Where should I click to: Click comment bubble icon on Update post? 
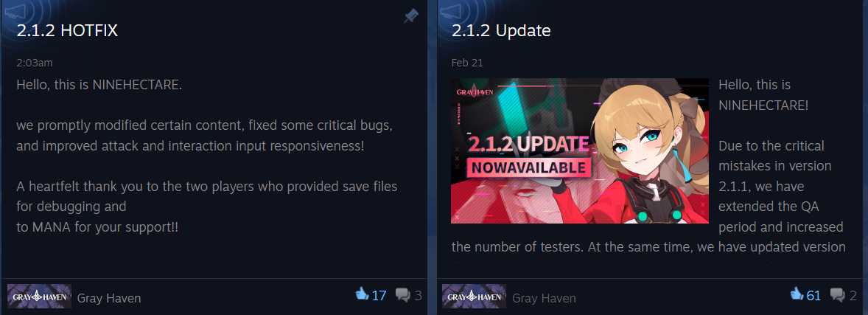pyautogui.click(x=838, y=295)
